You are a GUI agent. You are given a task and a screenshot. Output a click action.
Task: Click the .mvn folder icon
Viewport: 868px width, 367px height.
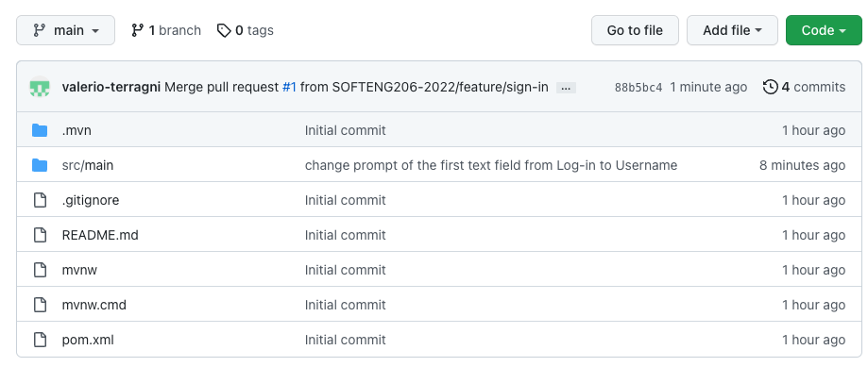click(40, 130)
